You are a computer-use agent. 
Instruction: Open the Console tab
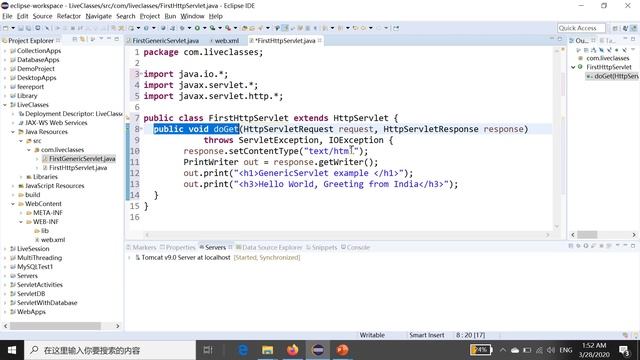tap(355, 247)
